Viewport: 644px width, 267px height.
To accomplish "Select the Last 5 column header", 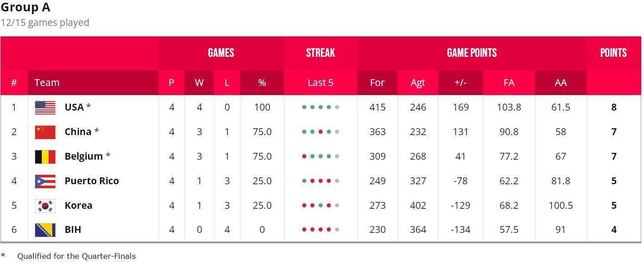I will 320,83.
